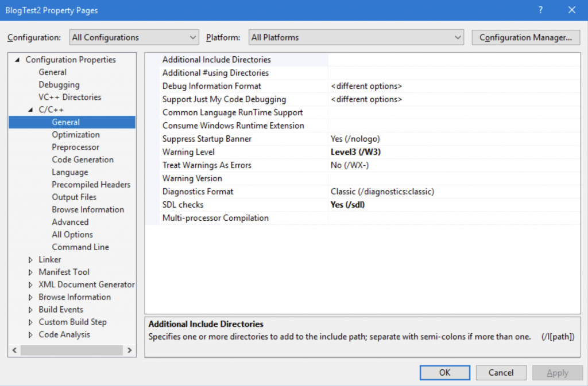Viewport: 588px width, 386px height.
Task: Open the Configuration combo box
Action: pyautogui.click(x=194, y=37)
